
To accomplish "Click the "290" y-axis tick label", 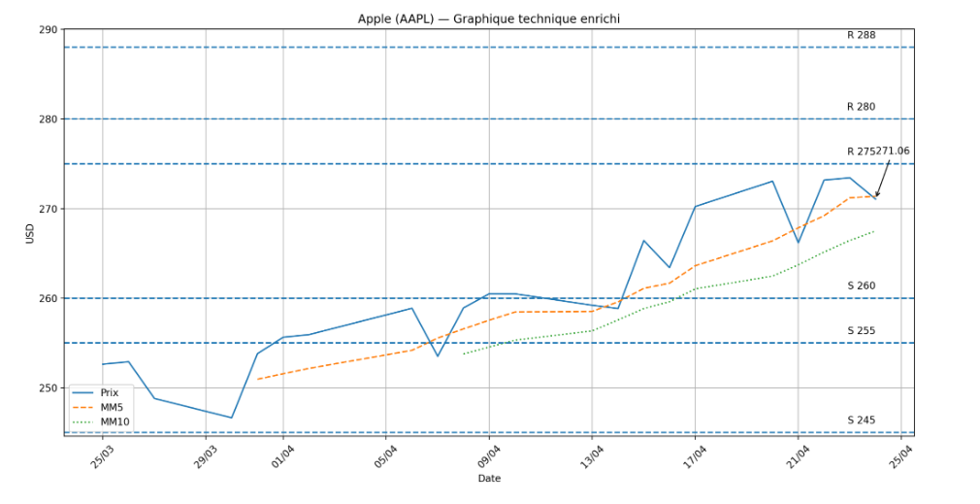I will [x=49, y=29].
